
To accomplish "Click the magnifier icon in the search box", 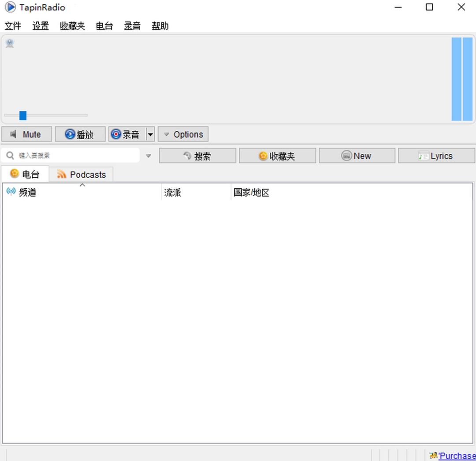I will click(10, 155).
